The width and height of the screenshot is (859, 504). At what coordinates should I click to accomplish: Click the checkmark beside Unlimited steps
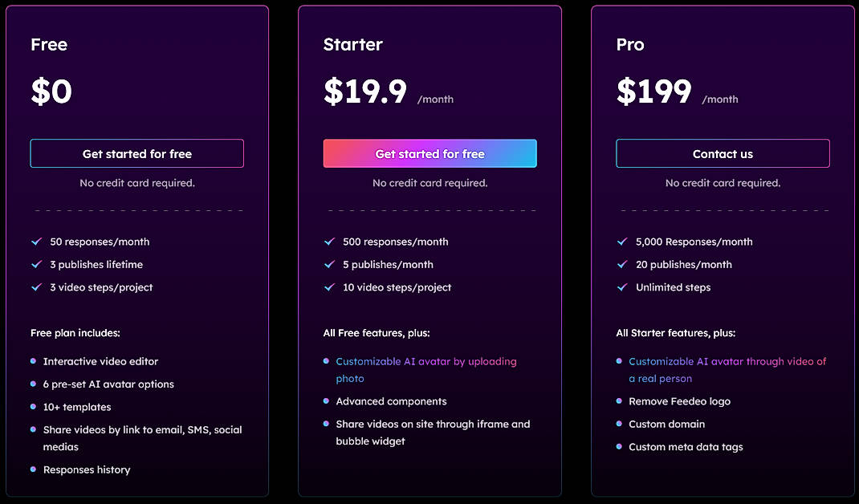pyautogui.click(x=622, y=287)
